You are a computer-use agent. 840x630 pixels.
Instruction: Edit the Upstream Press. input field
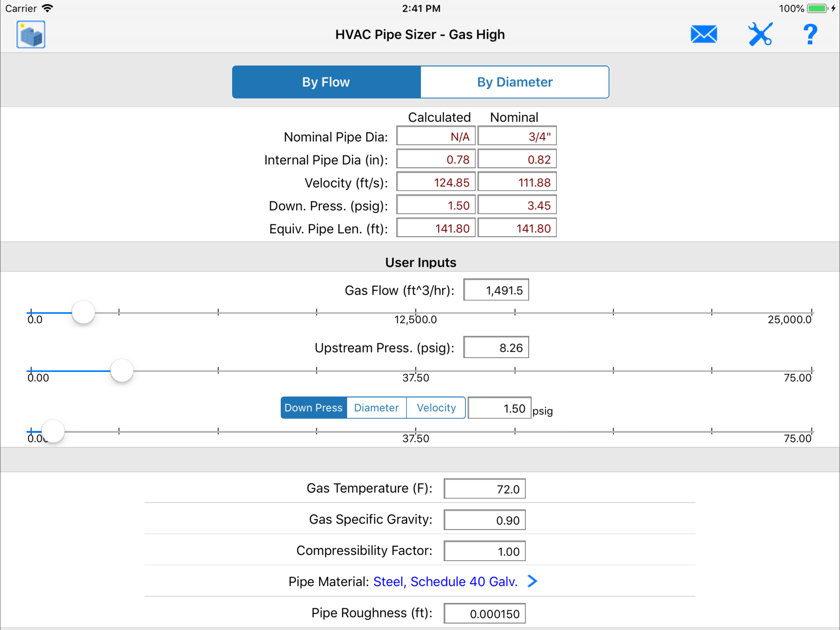point(496,348)
